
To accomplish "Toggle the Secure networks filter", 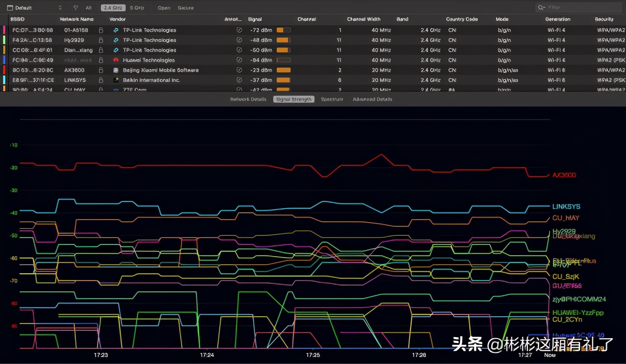I will pyautogui.click(x=185, y=7).
